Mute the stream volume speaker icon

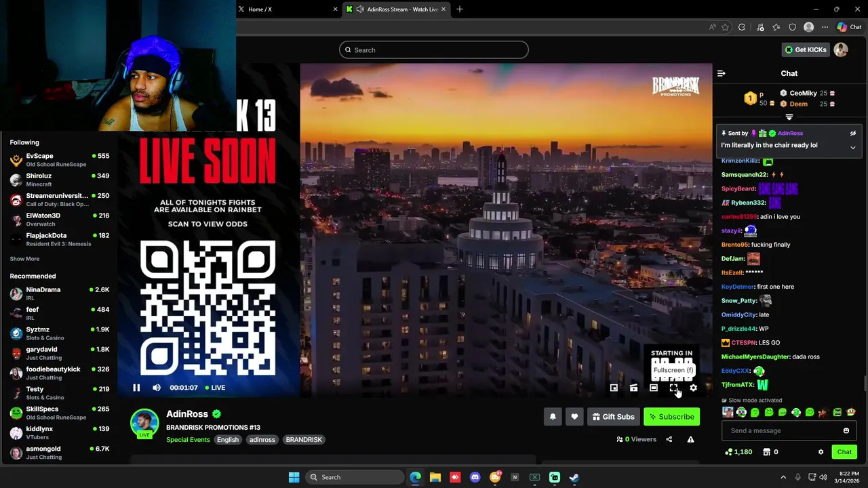pyautogui.click(x=157, y=388)
